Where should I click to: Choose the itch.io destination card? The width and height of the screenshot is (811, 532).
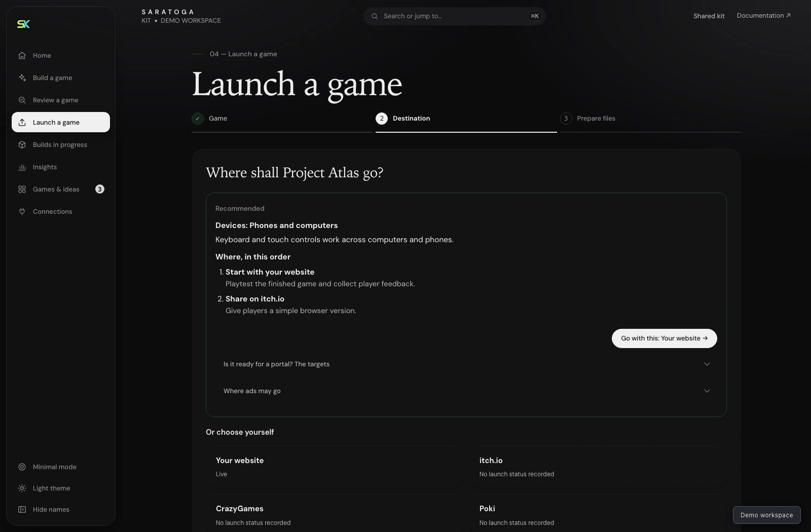tap(598, 467)
